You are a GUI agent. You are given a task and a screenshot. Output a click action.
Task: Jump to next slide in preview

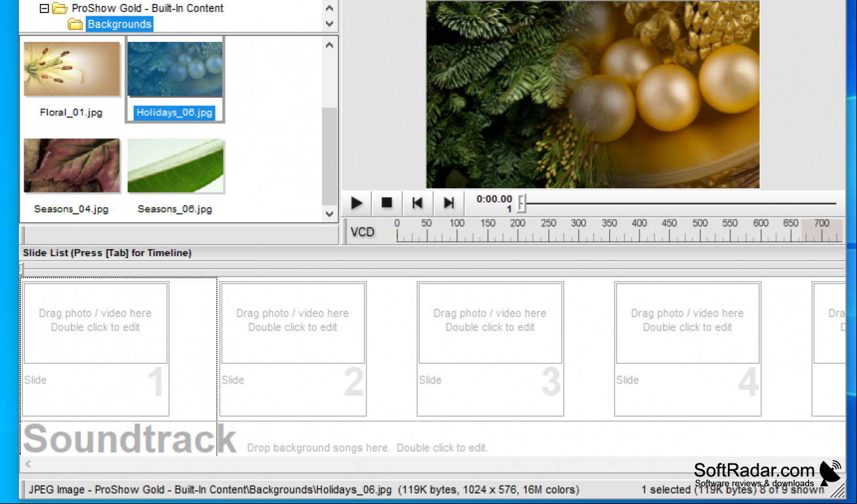(x=448, y=203)
